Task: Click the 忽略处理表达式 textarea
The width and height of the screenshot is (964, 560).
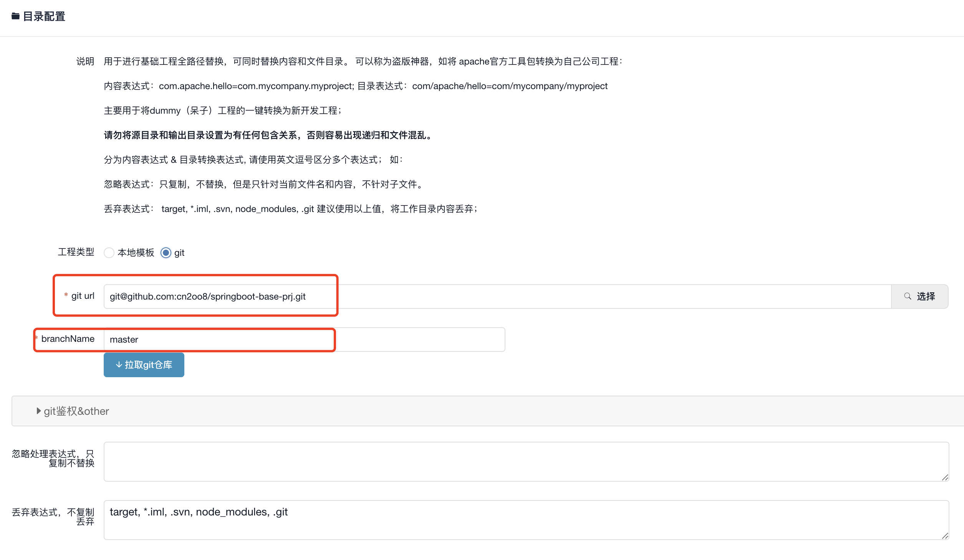Action: (526, 462)
